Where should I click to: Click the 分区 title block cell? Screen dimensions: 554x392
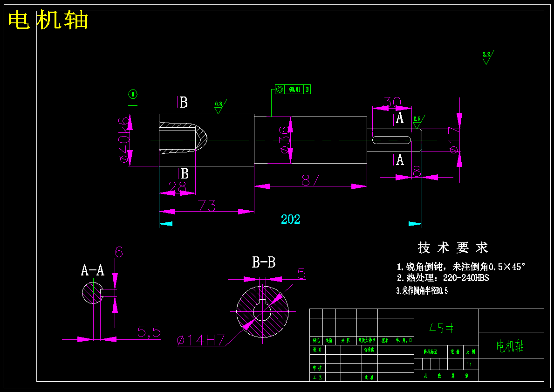(346, 341)
